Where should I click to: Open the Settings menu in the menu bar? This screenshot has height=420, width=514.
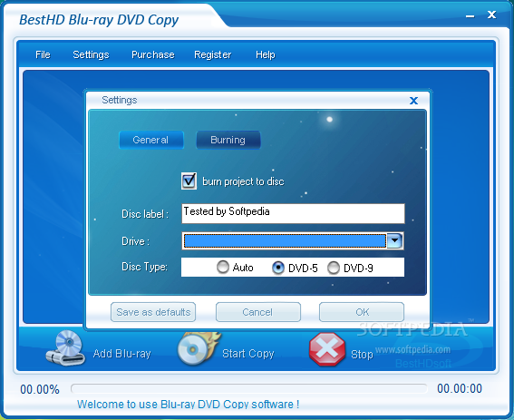[91, 54]
